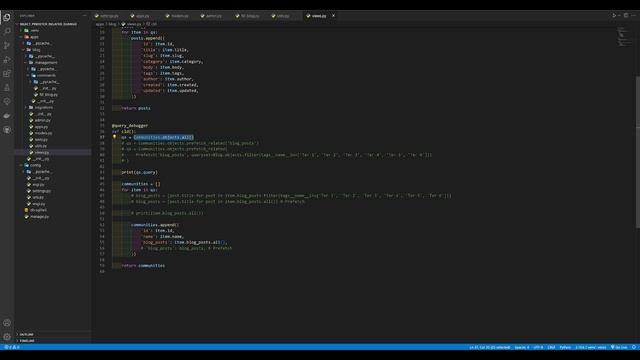Click errors and warnings indicator in status bar

(x=11, y=347)
